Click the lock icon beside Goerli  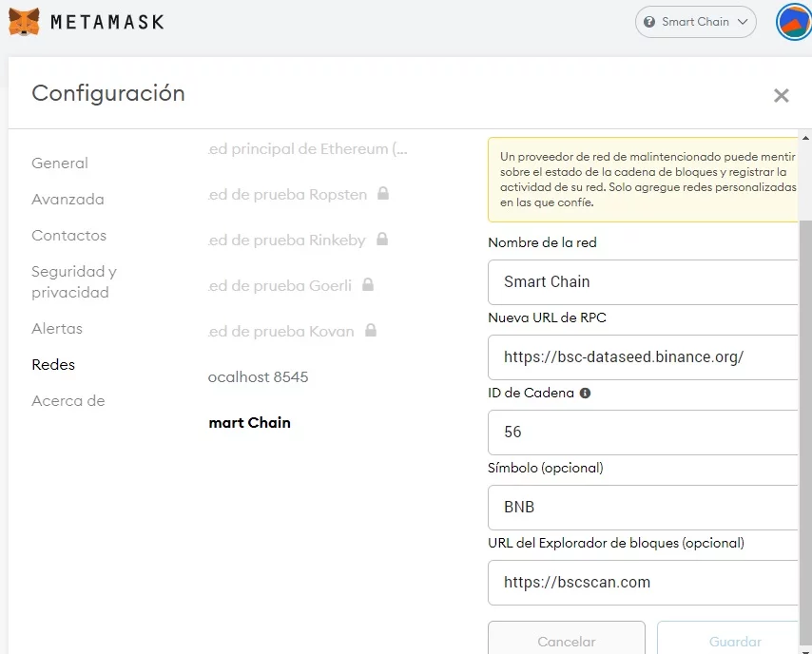pyautogui.click(x=368, y=284)
